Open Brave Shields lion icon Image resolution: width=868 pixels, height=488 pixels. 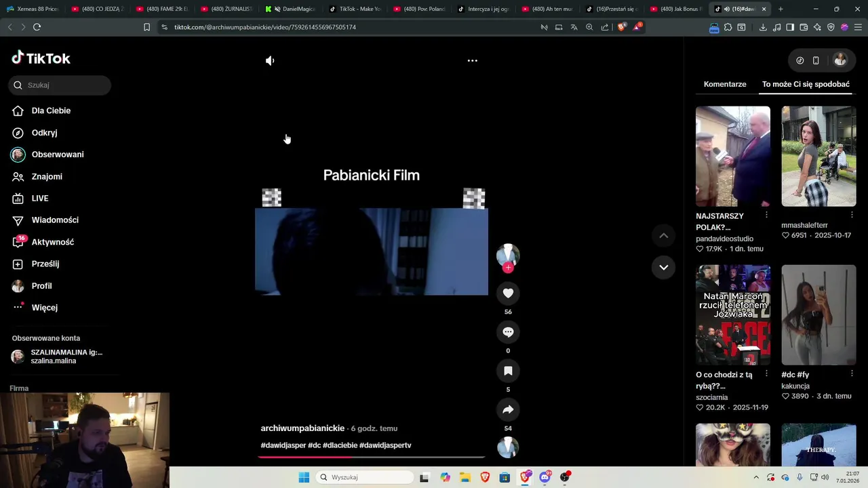[x=622, y=27]
